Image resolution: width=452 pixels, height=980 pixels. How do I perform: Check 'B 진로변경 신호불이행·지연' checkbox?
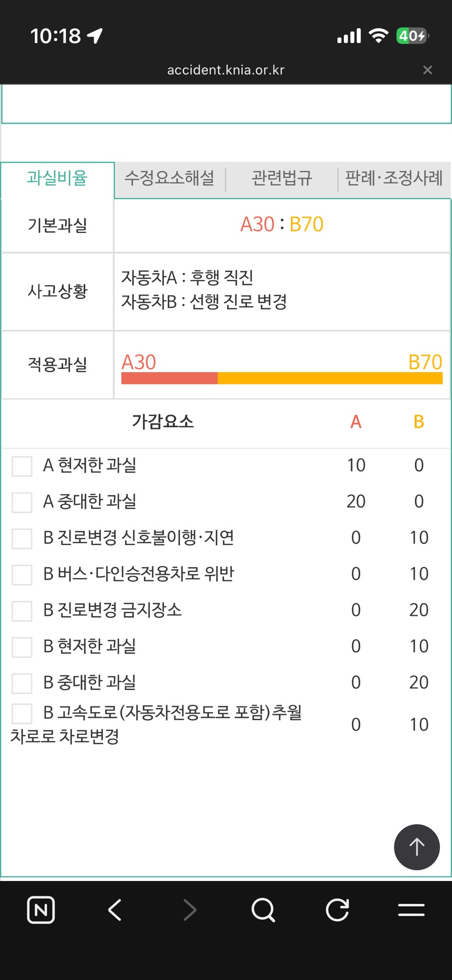tap(22, 538)
